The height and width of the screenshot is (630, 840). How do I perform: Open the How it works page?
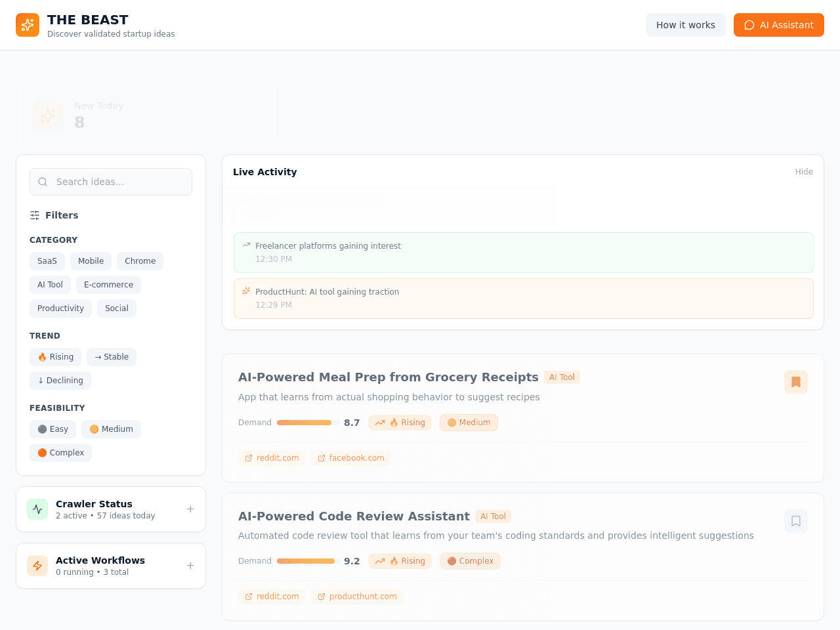coord(686,25)
